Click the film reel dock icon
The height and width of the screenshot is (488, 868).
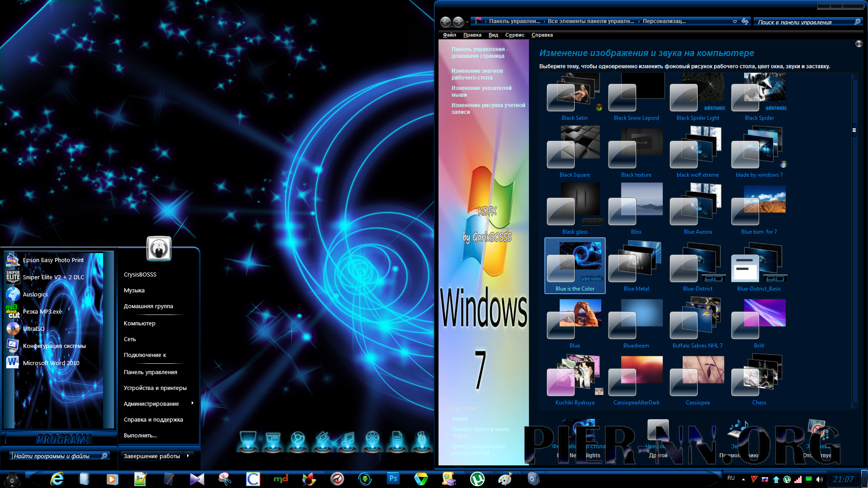point(372,441)
